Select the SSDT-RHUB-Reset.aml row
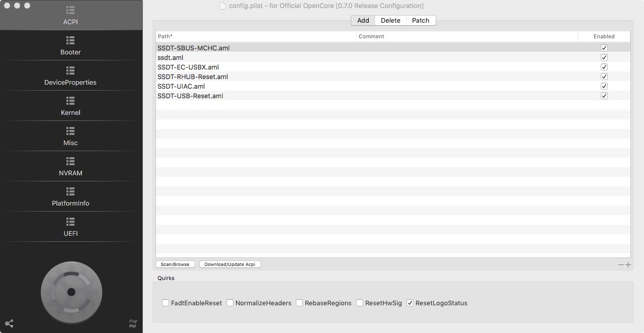Image resolution: width=644 pixels, height=333 pixels. click(393, 77)
